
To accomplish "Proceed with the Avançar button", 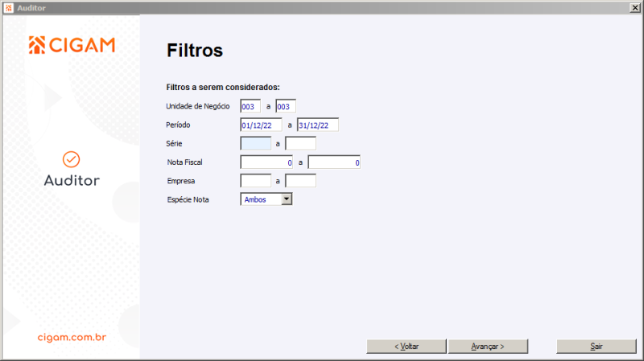I will 488,347.
